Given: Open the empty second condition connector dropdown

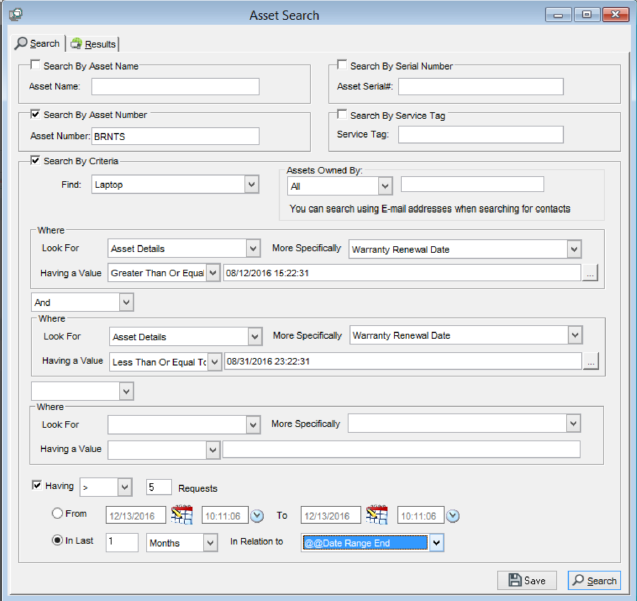Looking at the screenshot, I should (x=126, y=391).
